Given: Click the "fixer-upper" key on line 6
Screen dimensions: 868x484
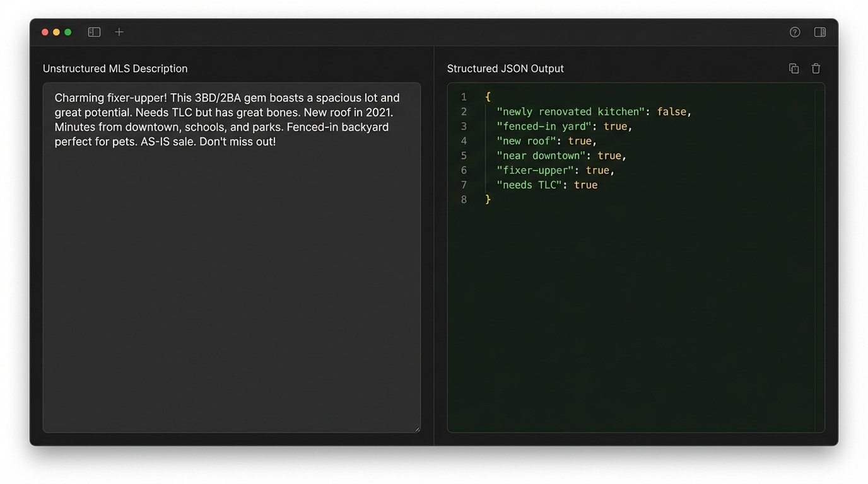Looking at the screenshot, I should (x=535, y=170).
